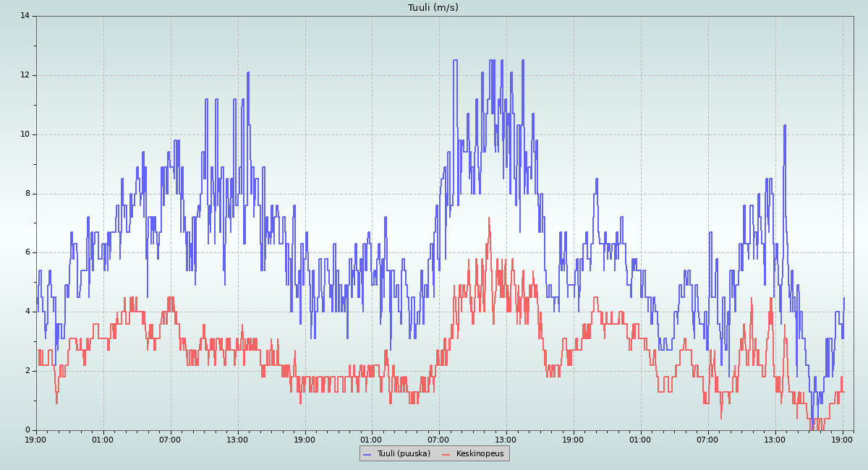868x470 pixels.
Task: Click the first 07:00 time axis label
Action: pyautogui.click(x=170, y=439)
